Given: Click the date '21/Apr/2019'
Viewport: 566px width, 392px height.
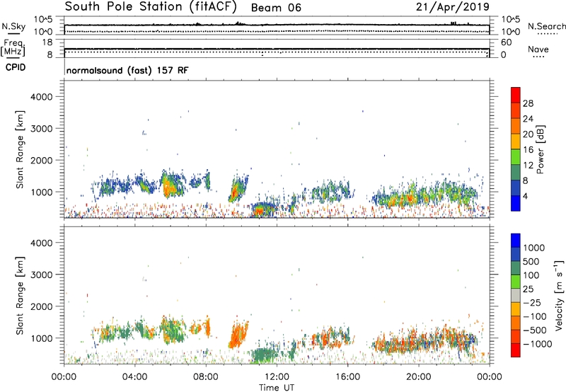Looking at the screenshot, I should [x=453, y=7].
